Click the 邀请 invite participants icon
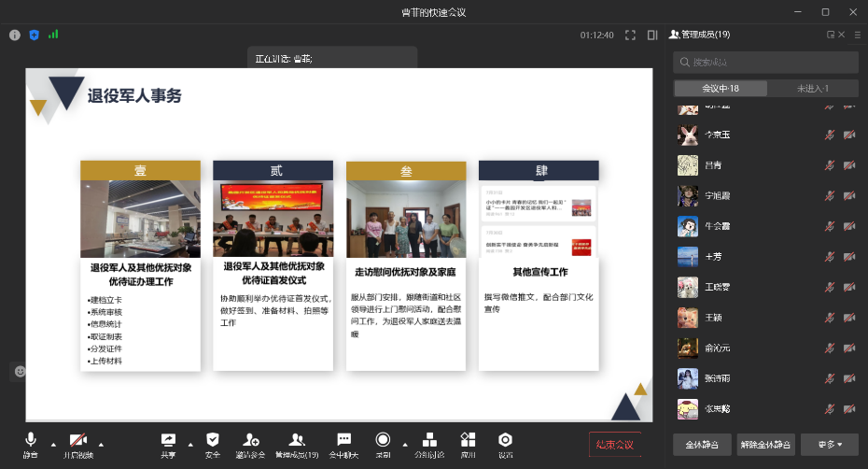868x469 pixels. point(250,439)
